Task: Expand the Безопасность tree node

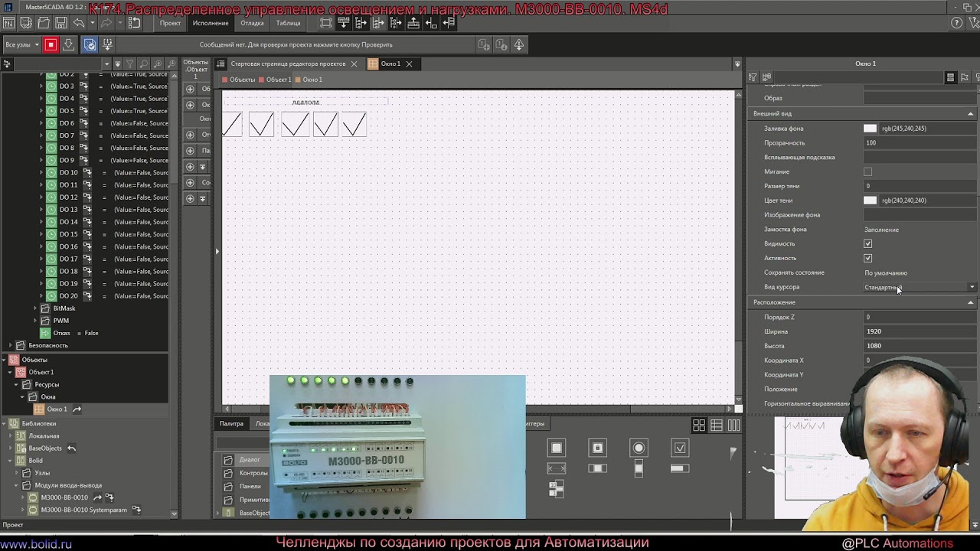Action: point(10,346)
